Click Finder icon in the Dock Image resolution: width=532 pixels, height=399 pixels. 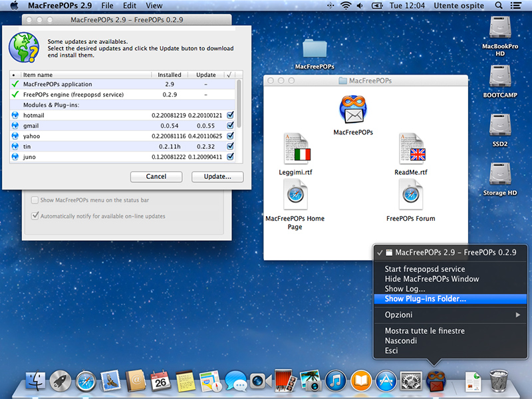(35, 381)
